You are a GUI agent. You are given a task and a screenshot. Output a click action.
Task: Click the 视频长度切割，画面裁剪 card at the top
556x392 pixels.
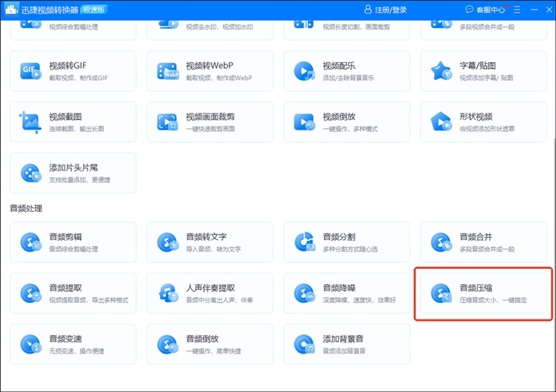tap(347, 30)
